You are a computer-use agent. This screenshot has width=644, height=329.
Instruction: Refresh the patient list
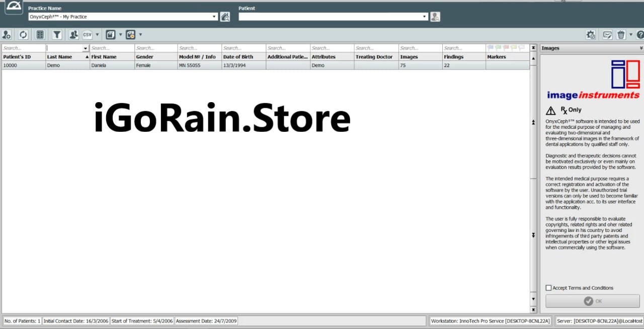click(x=23, y=35)
